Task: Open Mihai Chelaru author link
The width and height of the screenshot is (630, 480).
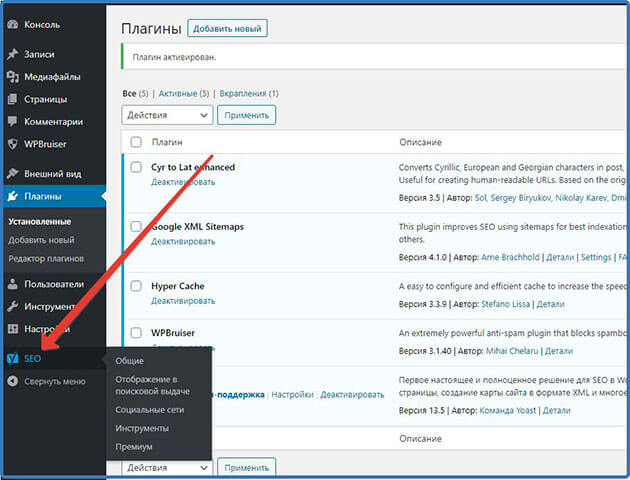Action: pos(512,351)
